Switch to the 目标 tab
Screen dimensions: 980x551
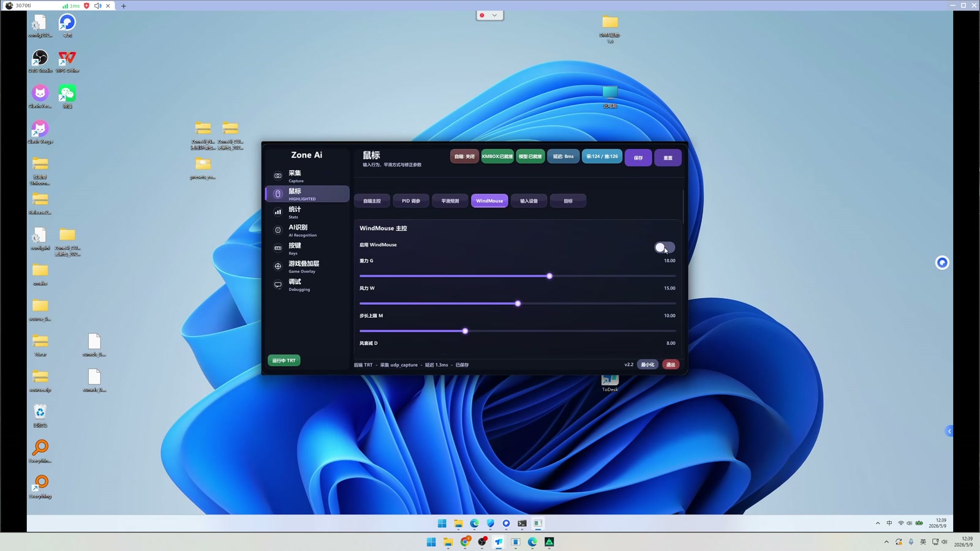(568, 201)
